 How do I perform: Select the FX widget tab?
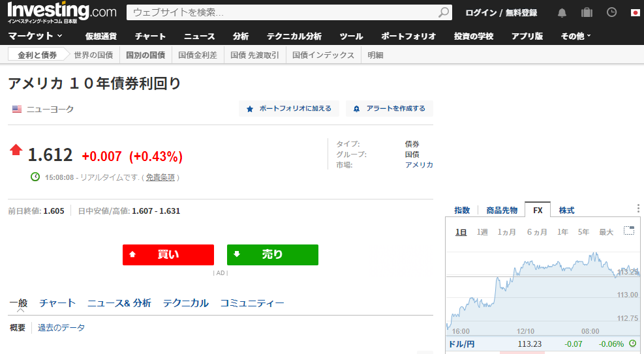click(538, 210)
